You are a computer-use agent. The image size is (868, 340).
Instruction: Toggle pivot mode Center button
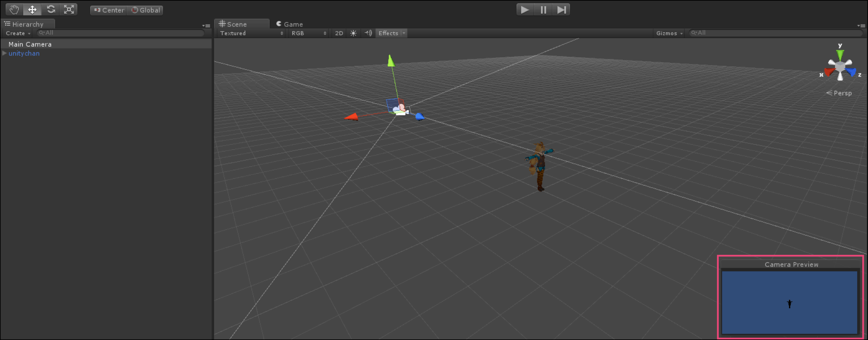tap(109, 10)
